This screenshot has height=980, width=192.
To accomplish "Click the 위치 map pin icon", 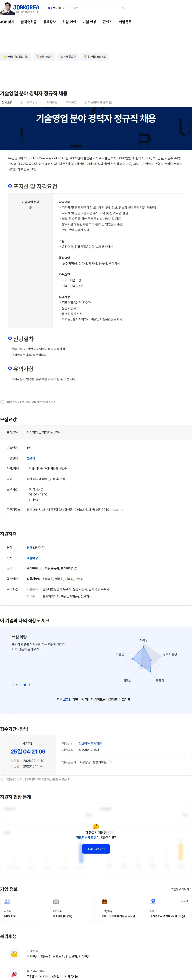I will pos(153,901).
